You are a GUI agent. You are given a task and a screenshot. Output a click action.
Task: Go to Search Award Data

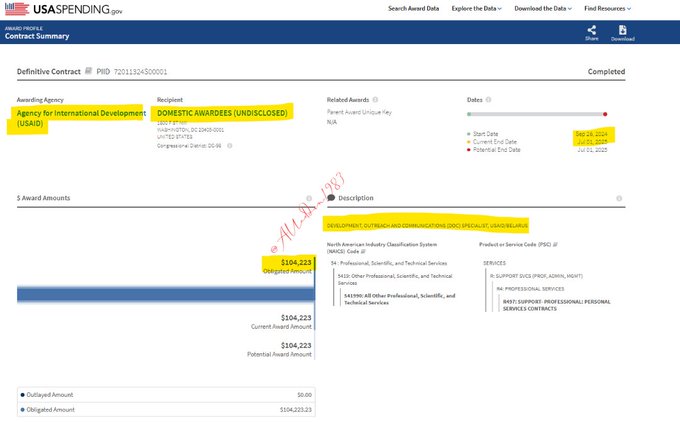click(x=413, y=9)
